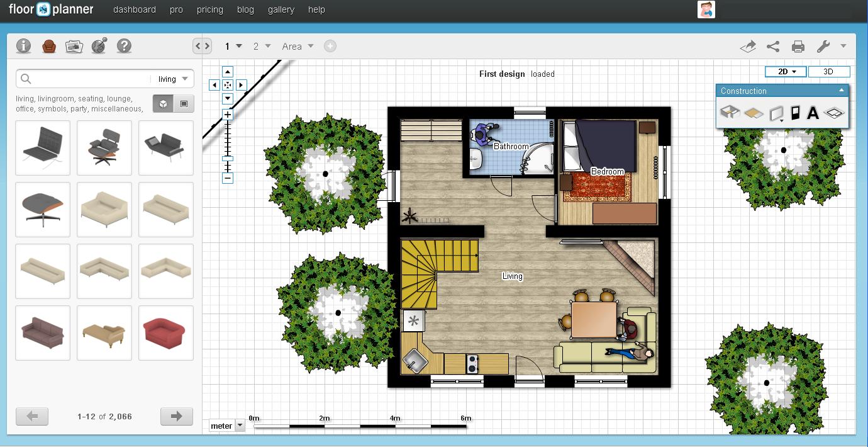Collapse the sidebar with the arrows button
Viewport: 868px width, 447px height.
pos(202,46)
